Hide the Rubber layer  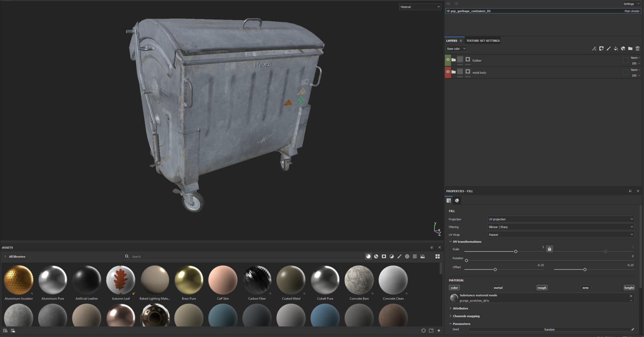(448, 60)
